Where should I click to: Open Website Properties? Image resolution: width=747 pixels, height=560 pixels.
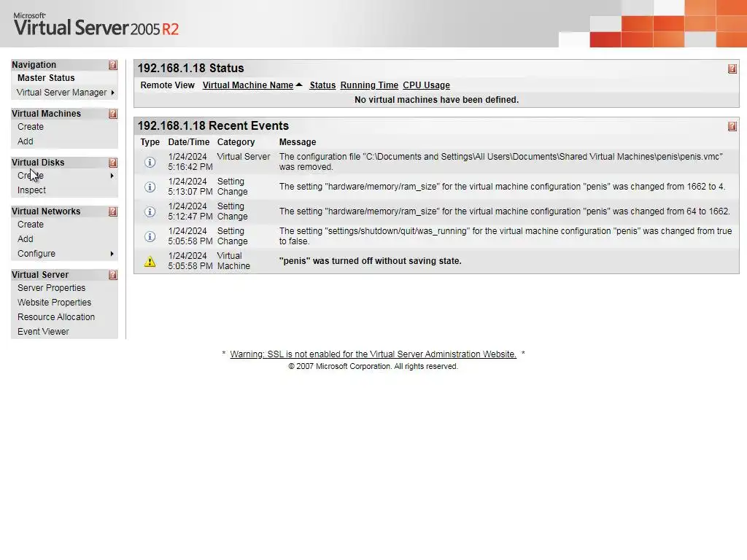coord(54,303)
